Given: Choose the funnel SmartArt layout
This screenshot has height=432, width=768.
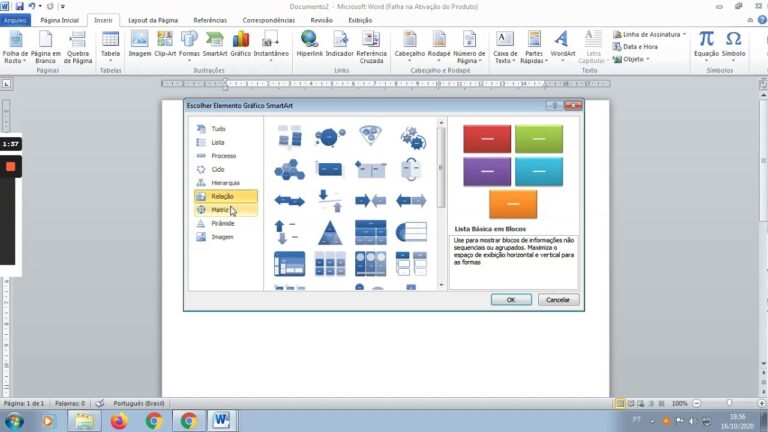Looking at the screenshot, I should coord(371,136).
